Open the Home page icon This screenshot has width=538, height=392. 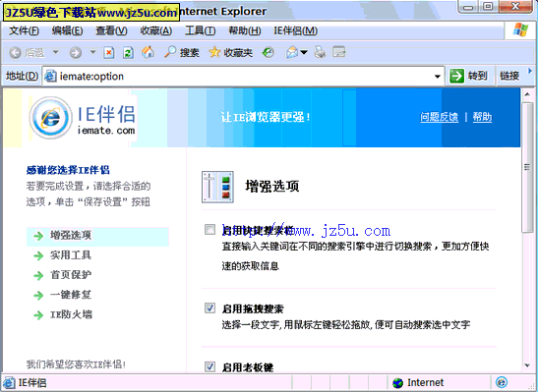(148, 52)
